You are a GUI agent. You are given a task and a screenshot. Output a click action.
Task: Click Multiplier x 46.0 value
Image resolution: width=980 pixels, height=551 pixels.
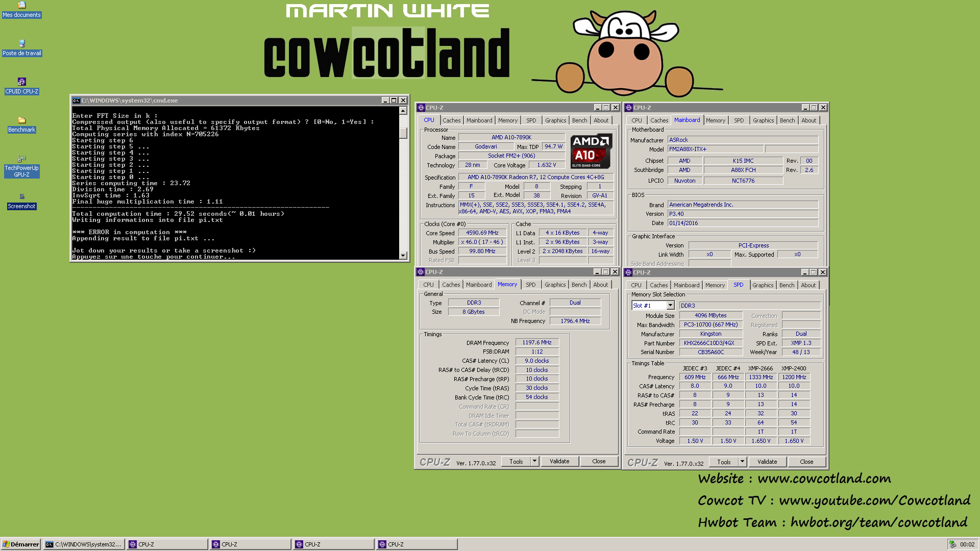pyautogui.click(x=482, y=242)
